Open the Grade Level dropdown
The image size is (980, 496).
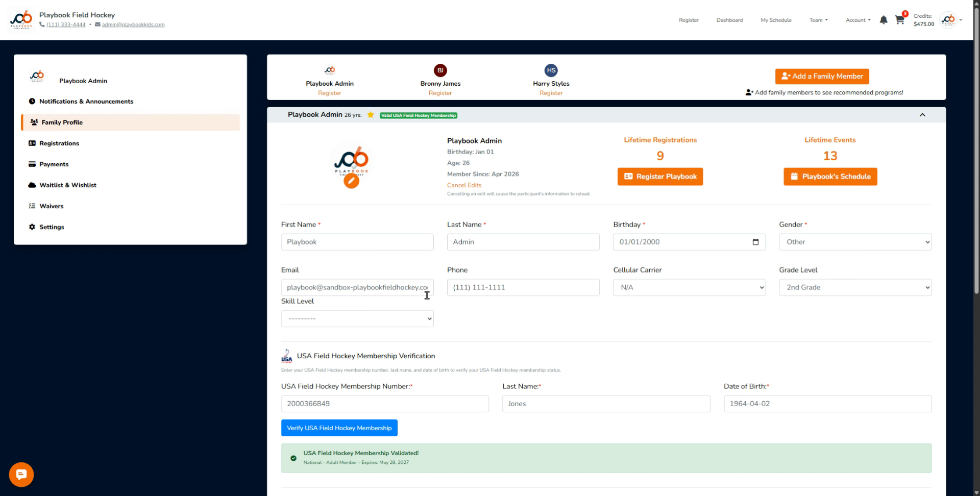pyautogui.click(x=855, y=287)
